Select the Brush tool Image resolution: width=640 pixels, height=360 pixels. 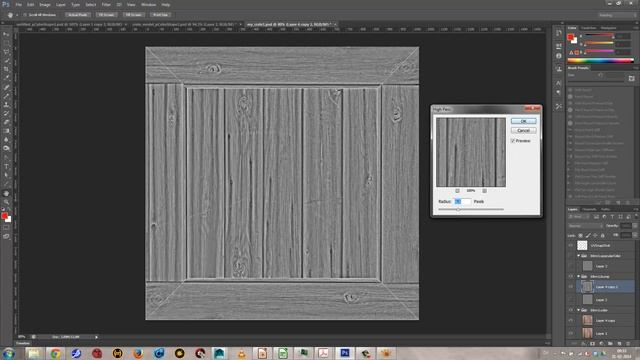click(x=6, y=96)
